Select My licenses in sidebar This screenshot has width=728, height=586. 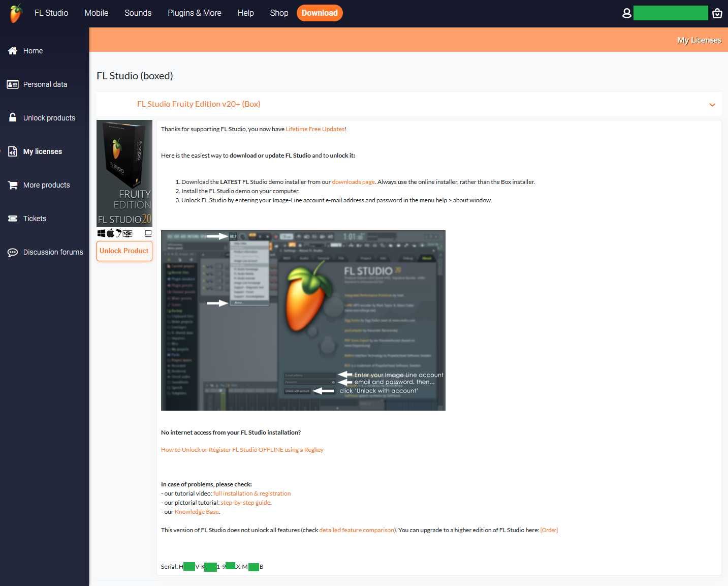click(43, 151)
